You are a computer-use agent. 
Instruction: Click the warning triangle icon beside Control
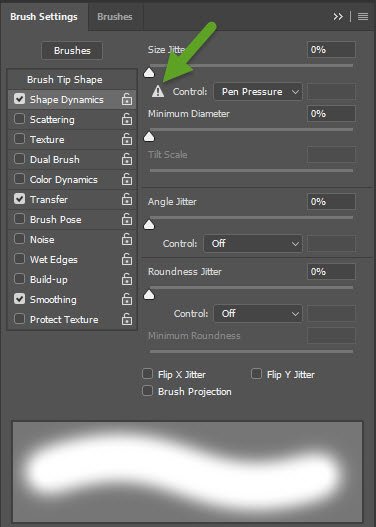158,91
